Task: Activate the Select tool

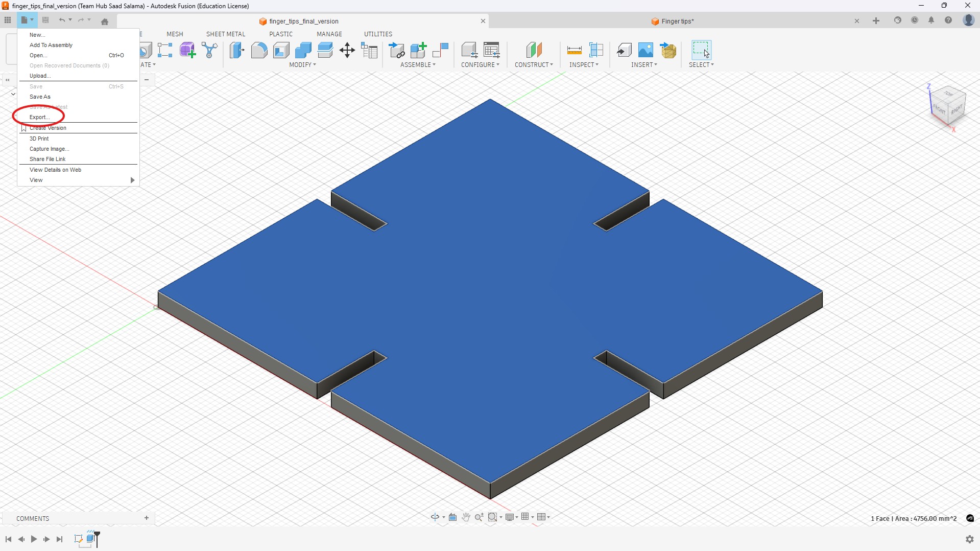Action: (701, 50)
